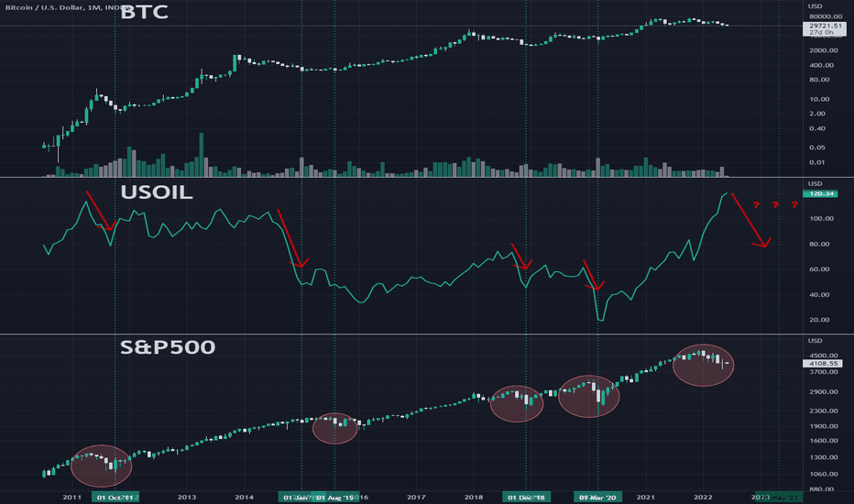Screen dimensions: 854x504
Task: Click the 2.00 price axis value
Action: 817,114
